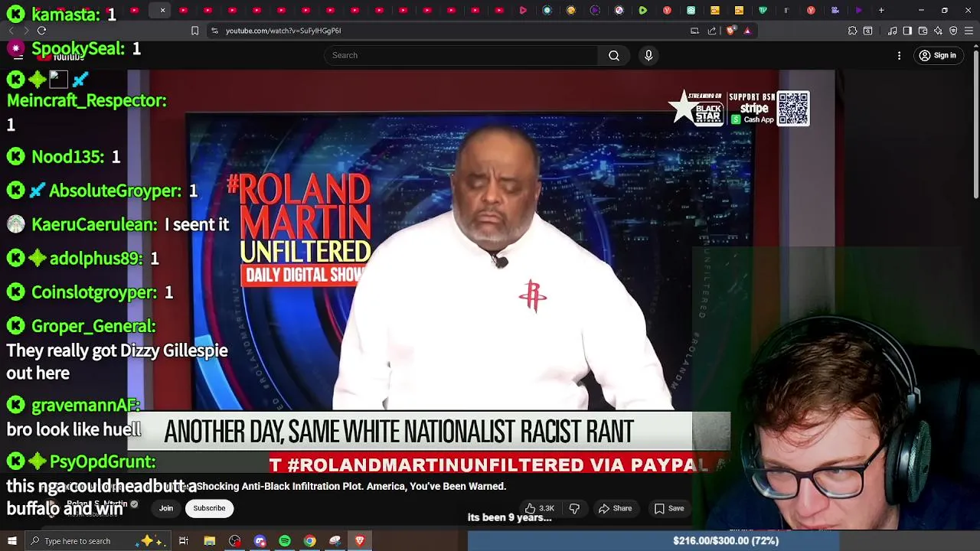Reload the page in the browser
This screenshot has width=980, height=551.
coord(41,31)
